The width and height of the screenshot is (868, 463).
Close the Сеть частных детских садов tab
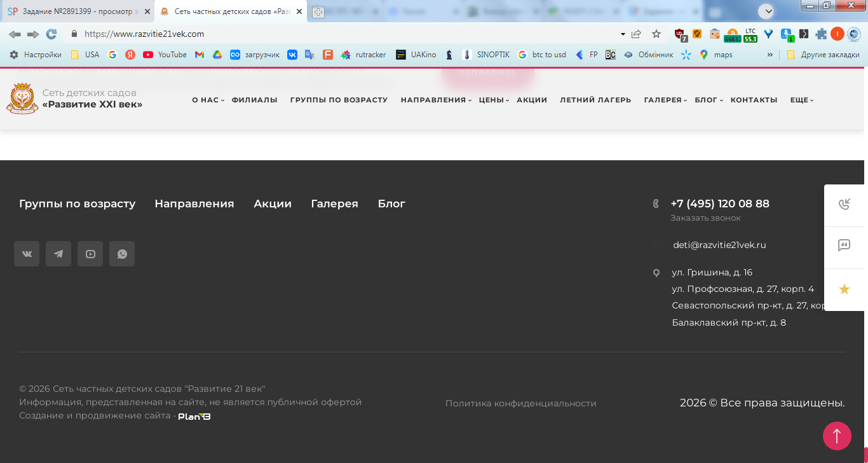299,11
